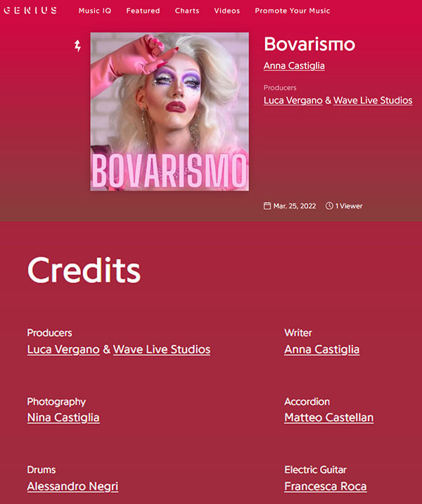
Task: Open accordion player Matteo Castellan link
Action: [329, 417]
